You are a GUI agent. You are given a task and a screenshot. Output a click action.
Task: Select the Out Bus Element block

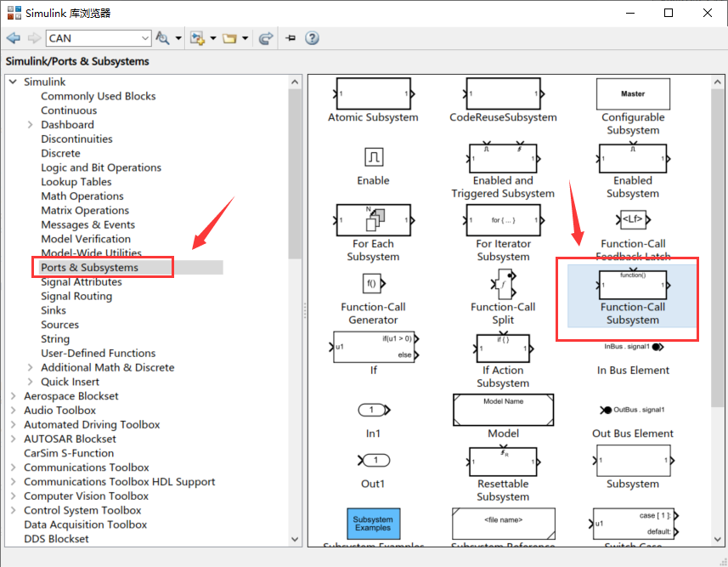(x=634, y=410)
